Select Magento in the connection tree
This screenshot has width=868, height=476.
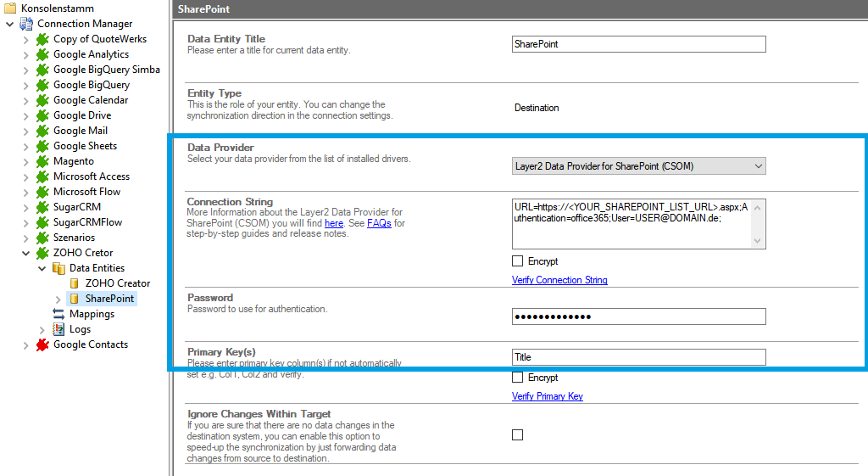[x=73, y=161]
